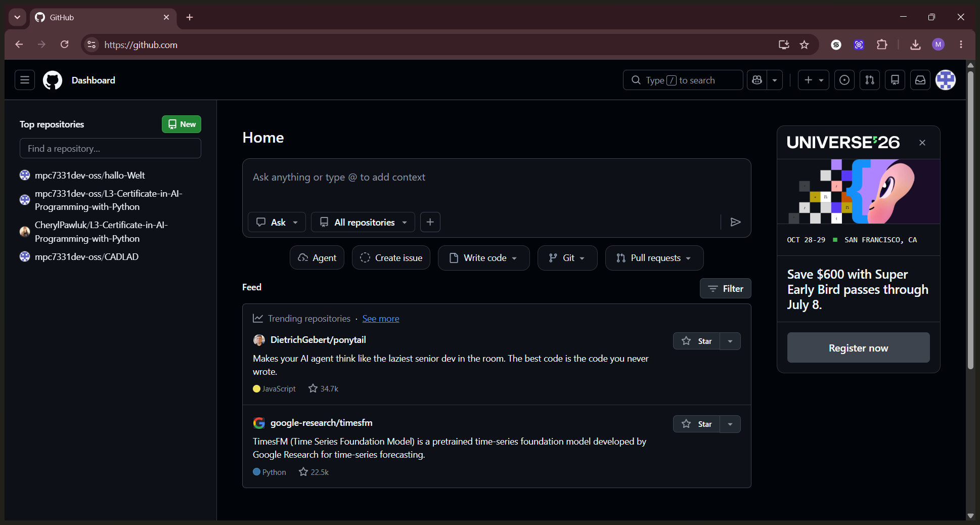
Task: Open the tab search dropdown arrow
Action: tap(17, 17)
